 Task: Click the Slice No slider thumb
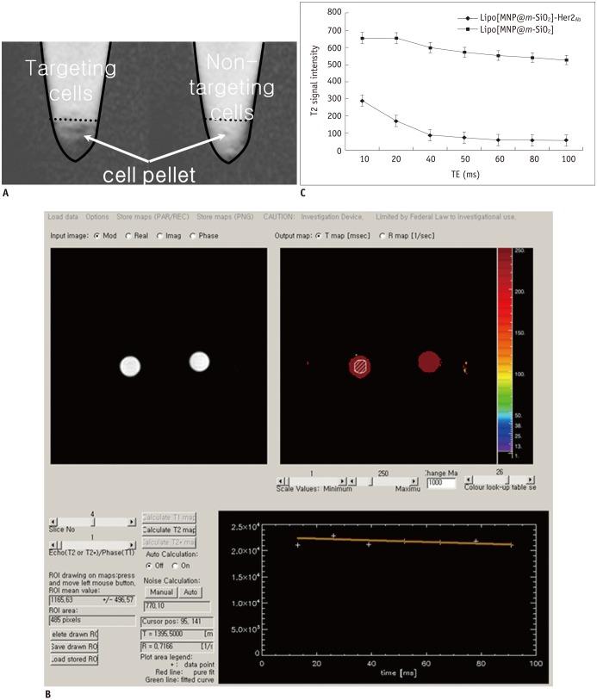click(x=92, y=522)
